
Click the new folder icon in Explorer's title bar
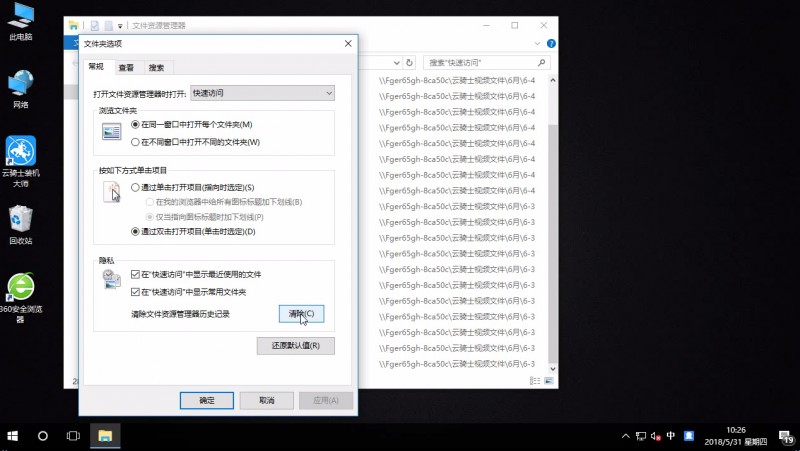coord(109,26)
